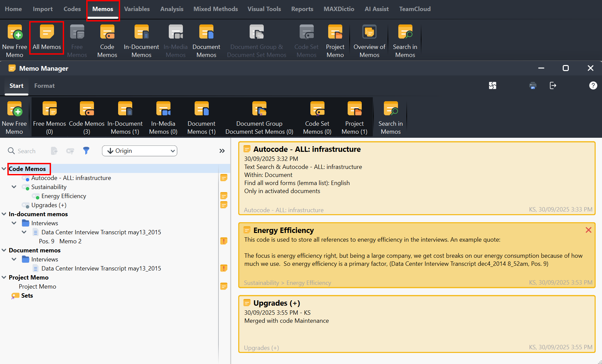Collapse the In-document memos section
The height and width of the screenshot is (364, 602).
click(x=4, y=214)
